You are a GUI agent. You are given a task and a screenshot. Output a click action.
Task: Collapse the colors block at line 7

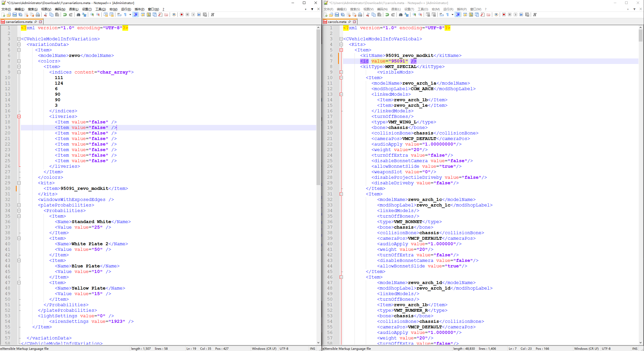point(19,61)
